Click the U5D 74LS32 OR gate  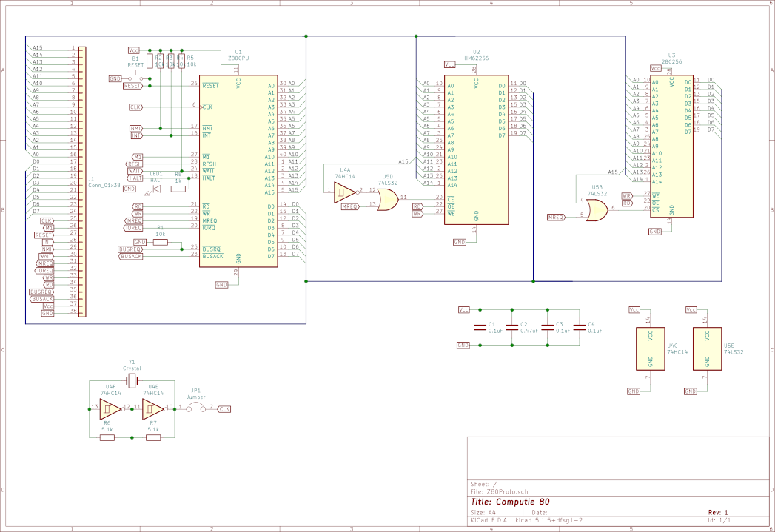(x=388, y=200)
